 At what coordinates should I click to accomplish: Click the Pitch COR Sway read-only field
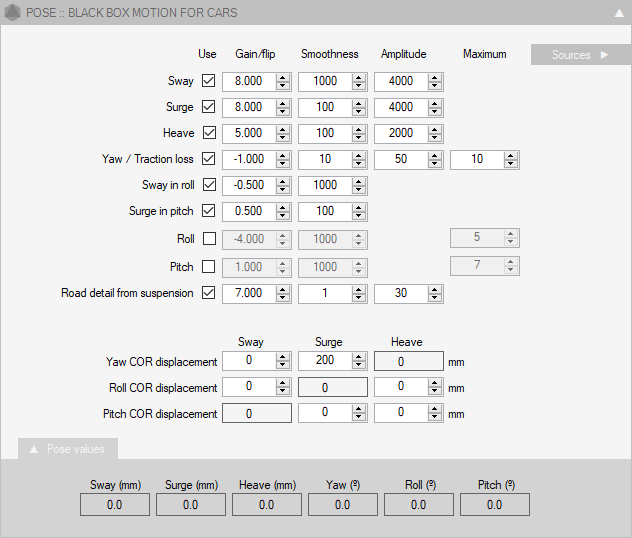click(257, 413)
